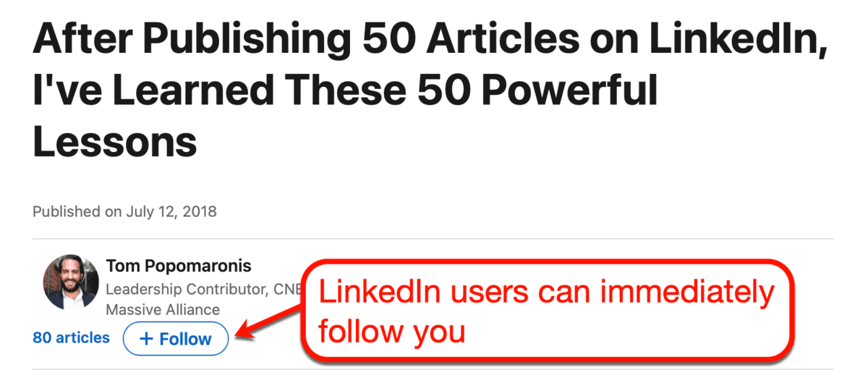Click the red-bordered annotation callout box
The height and width of the screenshot is (386, 868).
pos(548,309)
